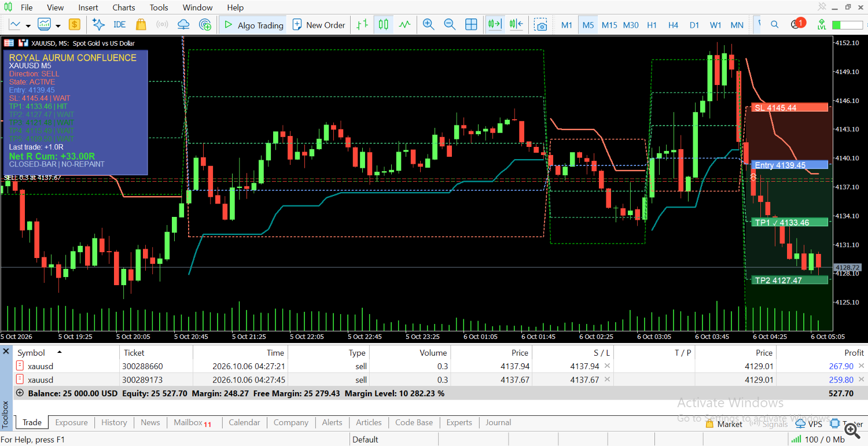Switch to the History tab
The image size is (868, 446).
[x=114, y=422]
